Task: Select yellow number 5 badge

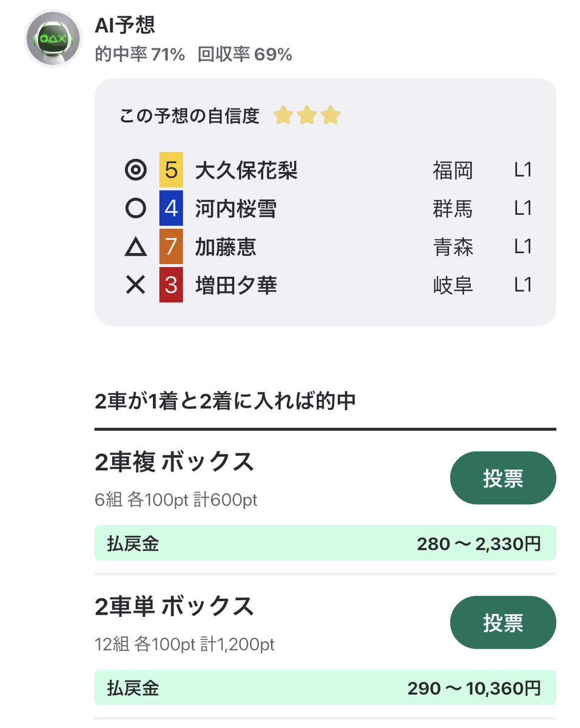Action: pos(171,171)
